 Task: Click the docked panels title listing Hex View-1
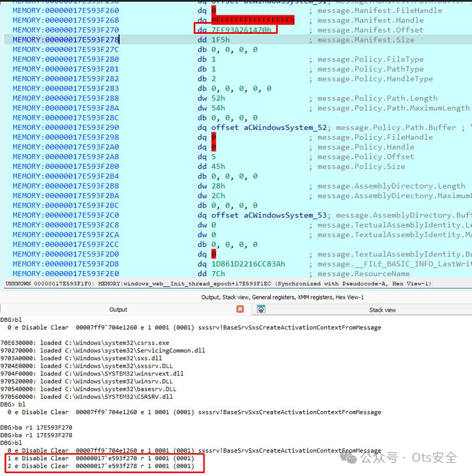282,297
